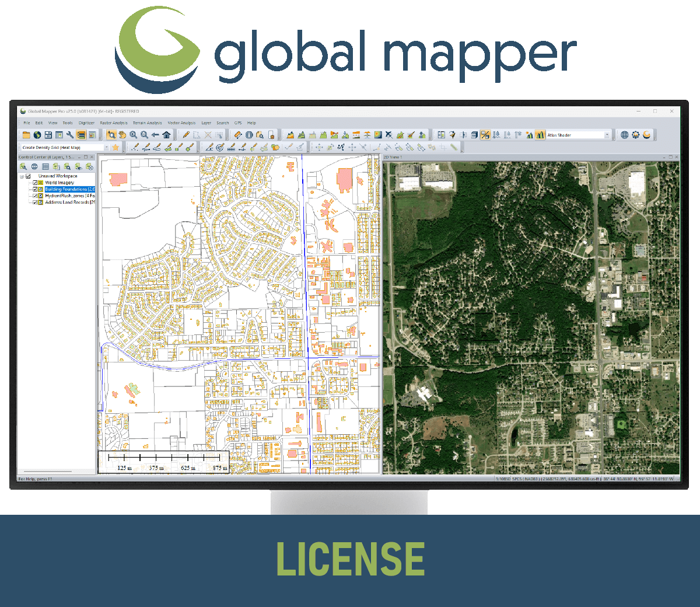Viewport: 700px width, 607px height.
Task: Click the 3D cube view icon
Action: point(474,135)
